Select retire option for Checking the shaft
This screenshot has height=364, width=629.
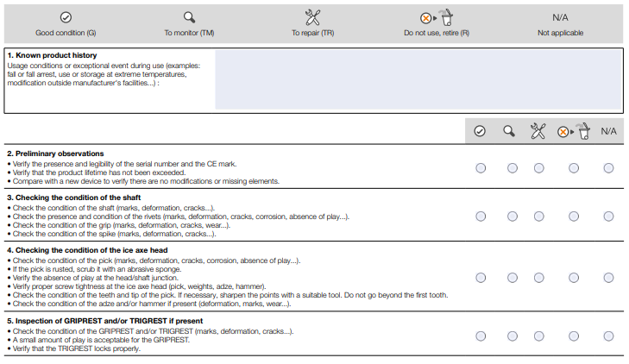tap(574, 216)
